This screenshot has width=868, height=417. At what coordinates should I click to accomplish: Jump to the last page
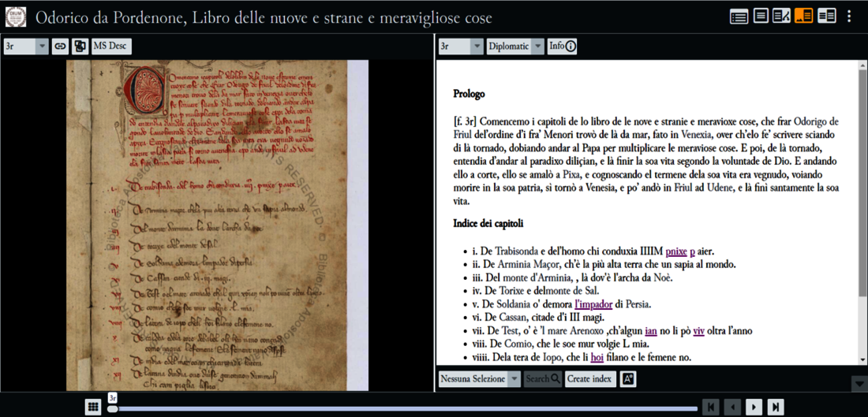776,407
